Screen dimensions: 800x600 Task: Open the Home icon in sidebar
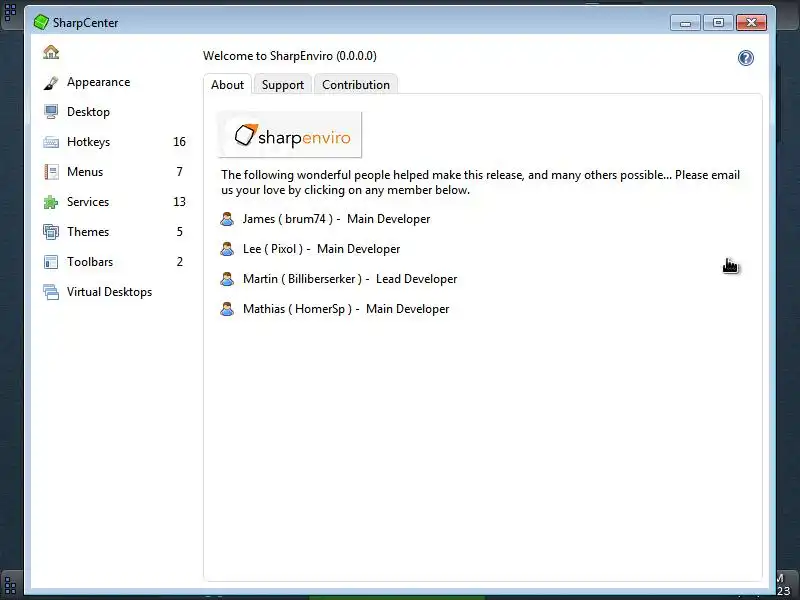point(51,52)
